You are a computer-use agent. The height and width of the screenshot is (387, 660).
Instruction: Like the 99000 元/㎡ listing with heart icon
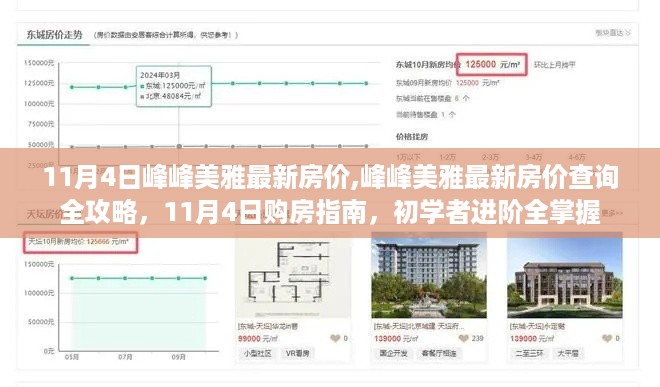point(335,338)
